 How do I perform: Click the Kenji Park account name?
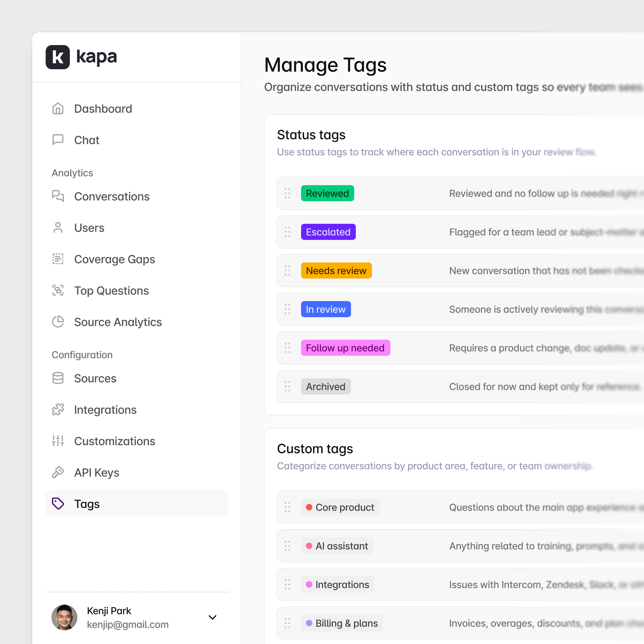pos(109,611)
